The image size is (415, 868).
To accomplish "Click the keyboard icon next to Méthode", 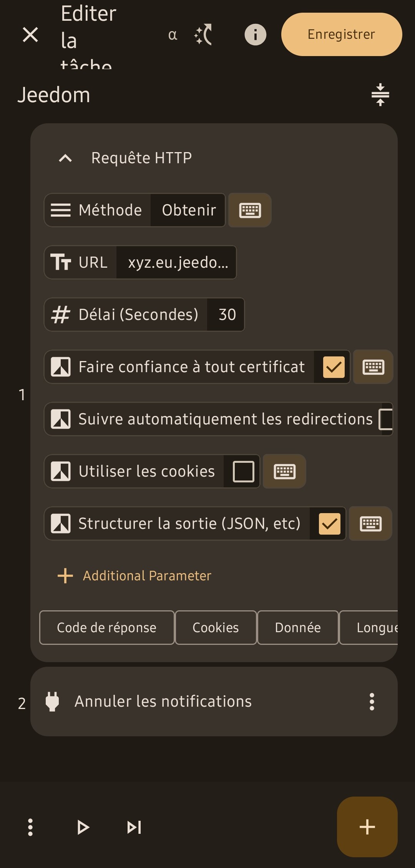I will (x=250, y=210).
